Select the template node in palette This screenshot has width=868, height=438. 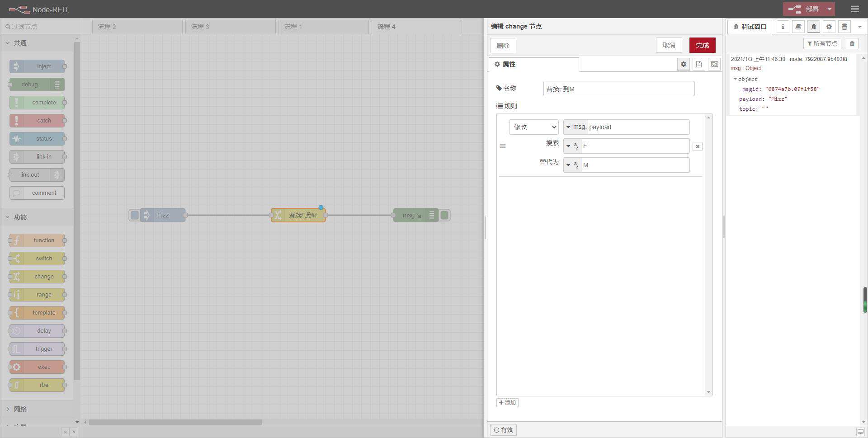[37, 313]
